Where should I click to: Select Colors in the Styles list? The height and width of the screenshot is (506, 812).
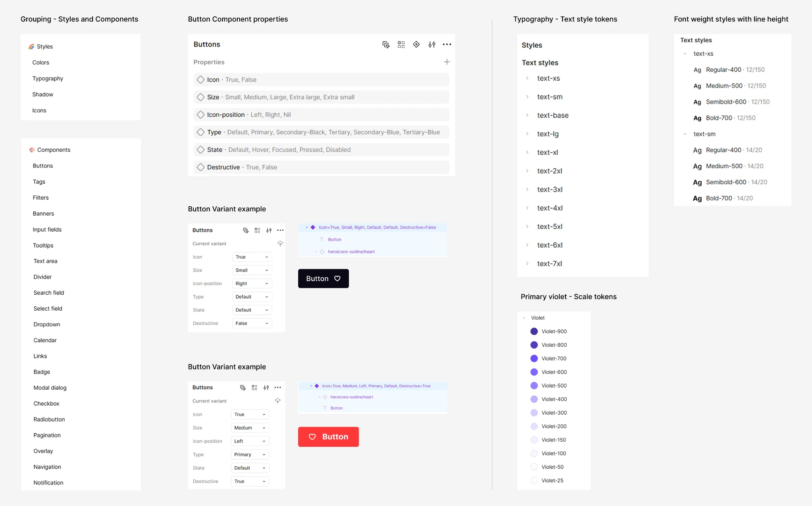(x=41, y=63)
